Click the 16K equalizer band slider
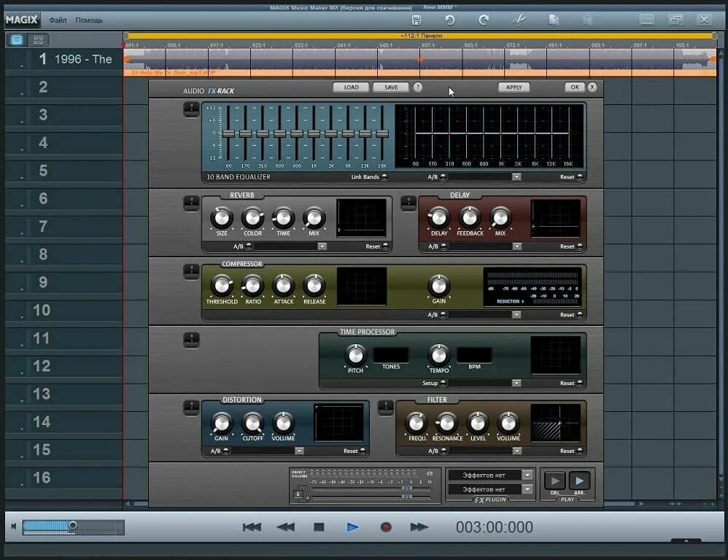728x560 pixels. pos(382,133)
